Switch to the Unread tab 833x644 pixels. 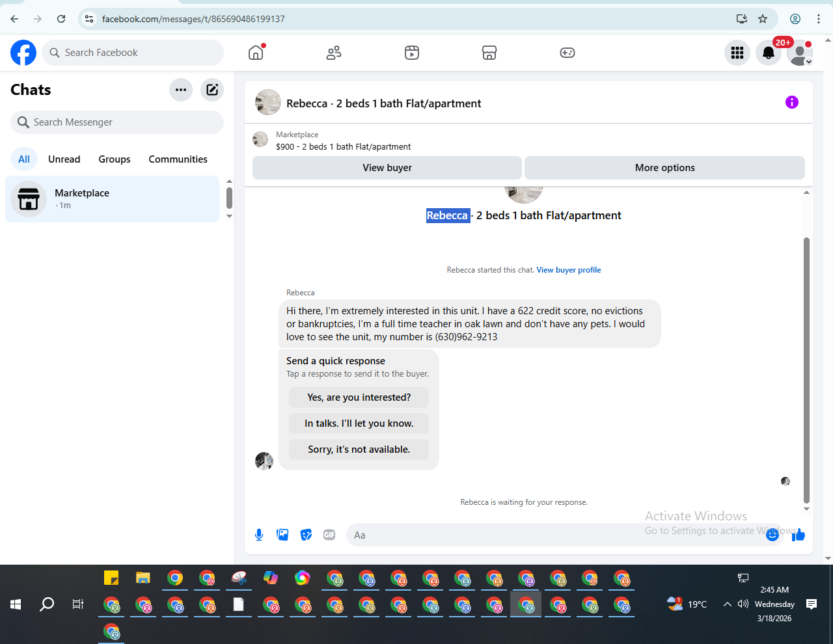tap(64, 159)
